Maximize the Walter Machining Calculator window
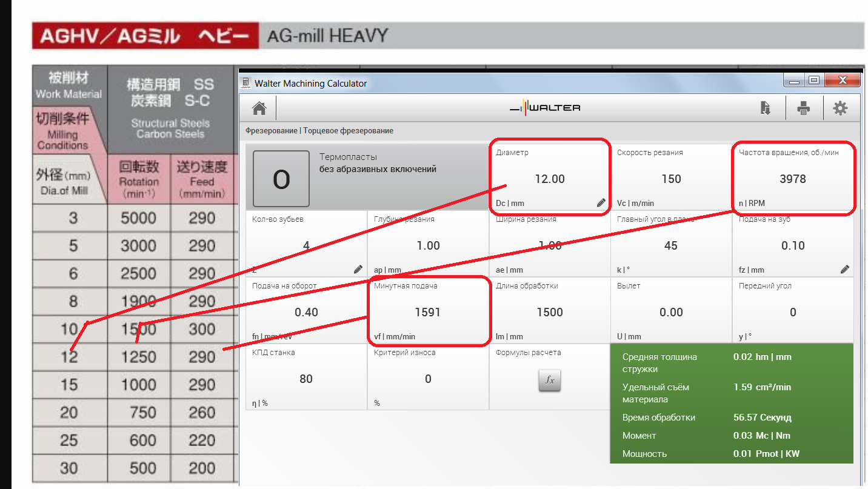This screenshot has height=489, width=868. coord(813,81)
